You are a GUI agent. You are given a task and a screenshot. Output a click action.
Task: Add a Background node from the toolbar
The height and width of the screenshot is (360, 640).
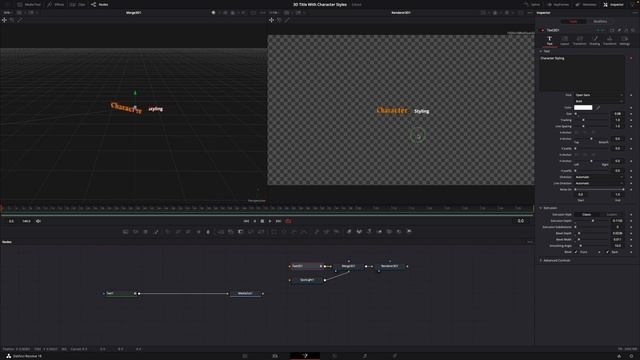point(125,231)
